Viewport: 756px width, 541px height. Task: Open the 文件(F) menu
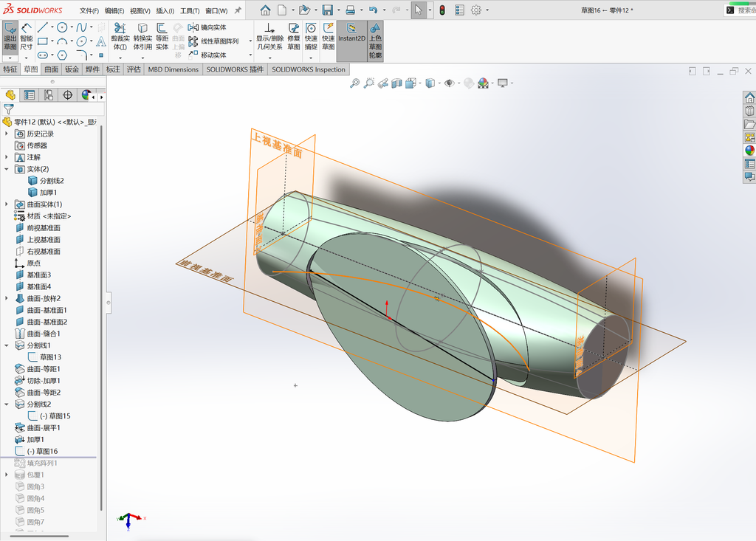coord(89,10)
